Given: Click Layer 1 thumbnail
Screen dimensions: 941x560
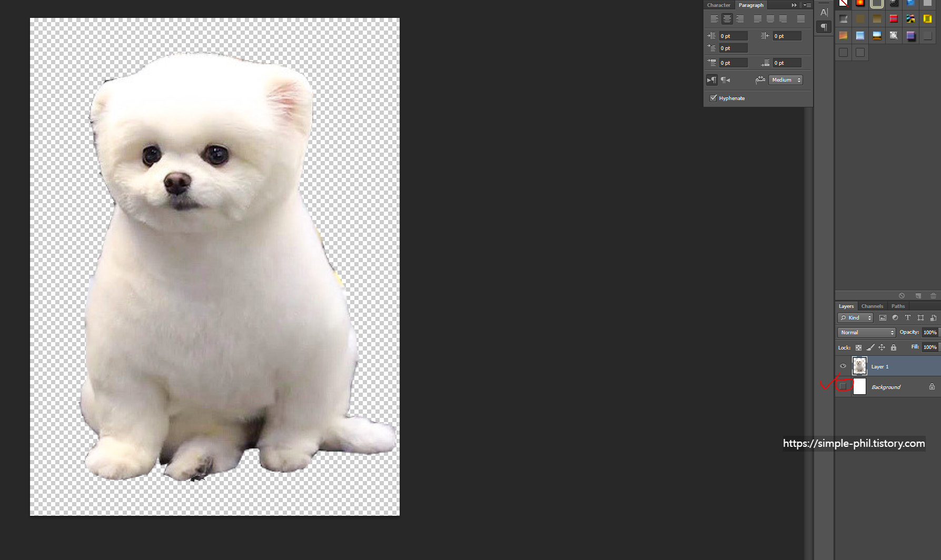Looking at the screenshot, I should pos(859,366).
